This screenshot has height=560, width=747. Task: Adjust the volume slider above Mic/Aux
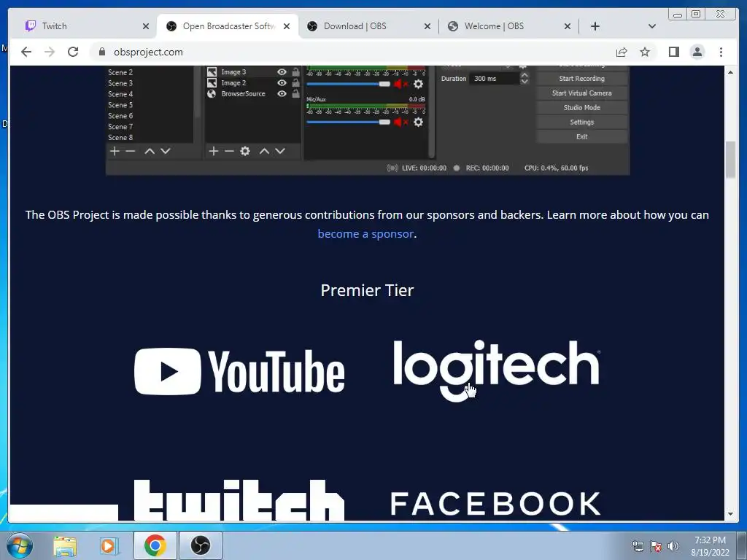point(348,85)
